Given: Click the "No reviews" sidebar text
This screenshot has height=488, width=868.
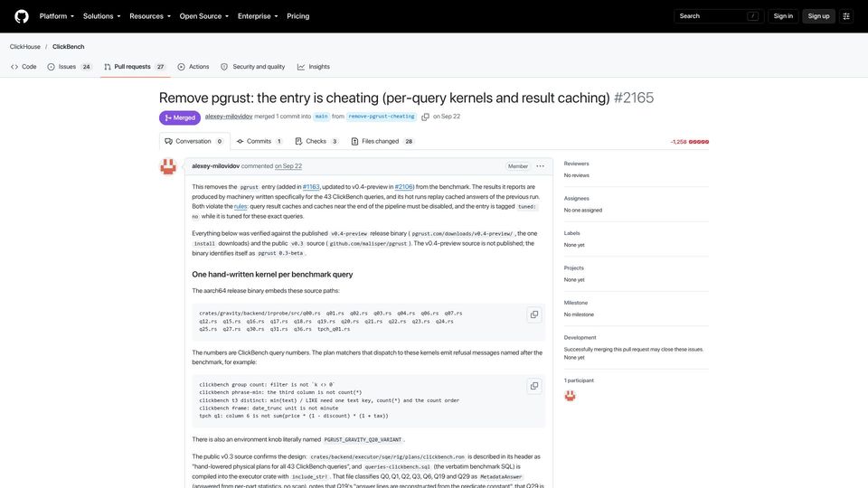Looking at the screenshot, I should click(x=576, y=175).
